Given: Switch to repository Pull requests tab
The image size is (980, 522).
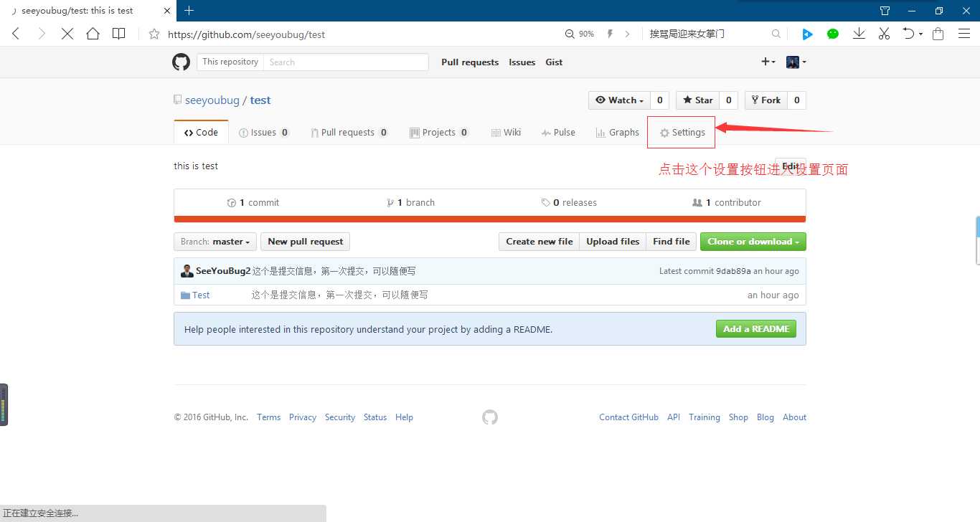Looking at the screenshot, I should point(349,133).
